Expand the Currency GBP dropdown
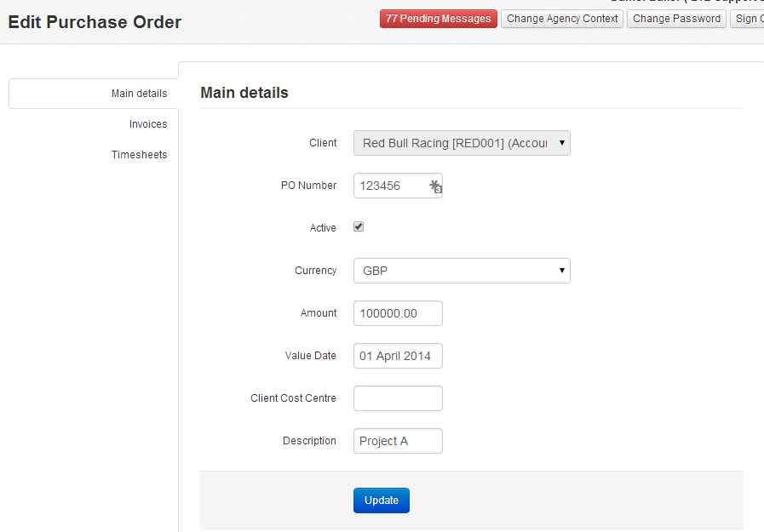 pyautogui.click(x=462, y=271)
